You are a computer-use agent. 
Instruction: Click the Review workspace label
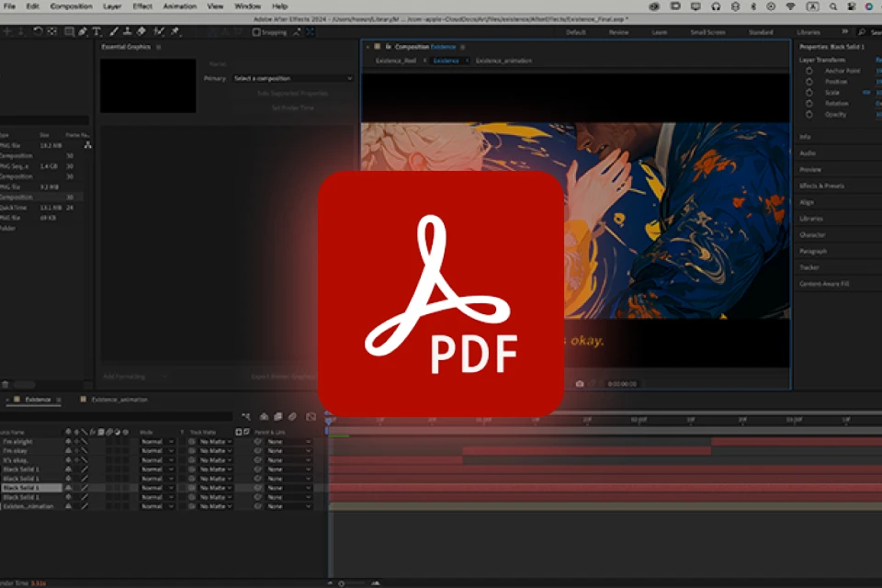618,32
